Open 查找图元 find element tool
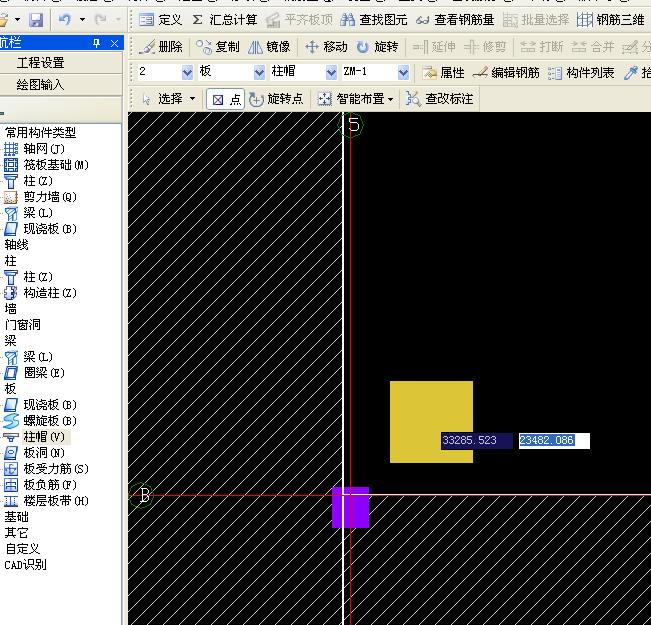The image size is (651, 625). (x=374, y=20)
